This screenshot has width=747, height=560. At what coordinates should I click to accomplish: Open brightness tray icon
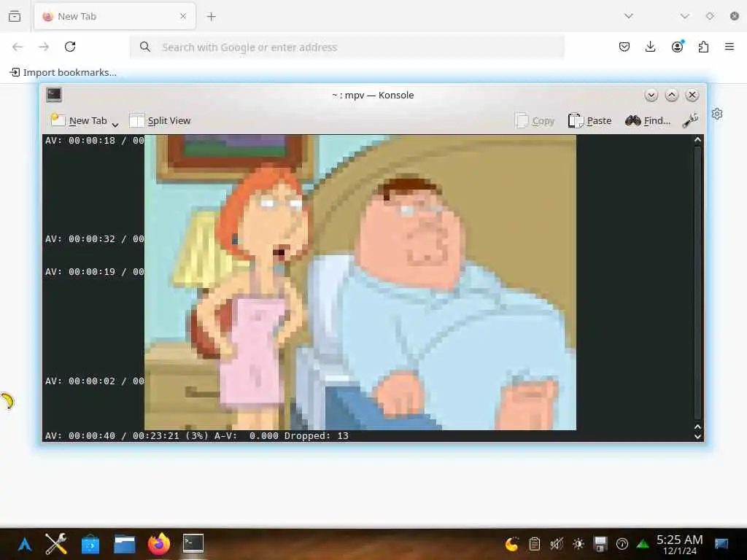pos(578,543)
